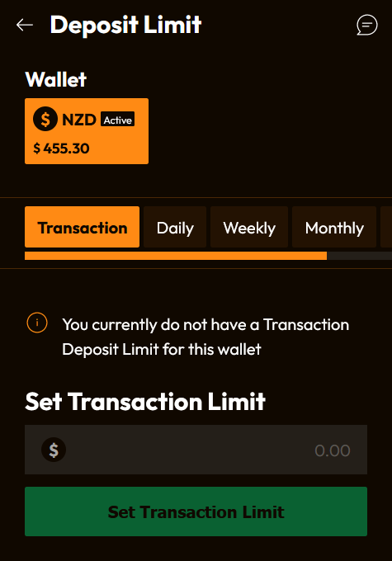
Task: Select the NZD wallet card
Action: click(87, 131)
